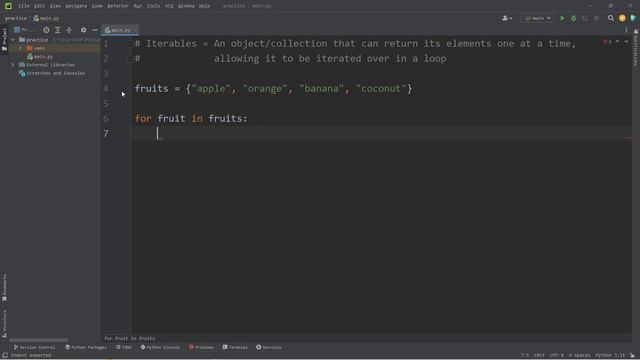Run the main configuration with green play button
The height and width of the screenshot is (360, 640).
562,18
